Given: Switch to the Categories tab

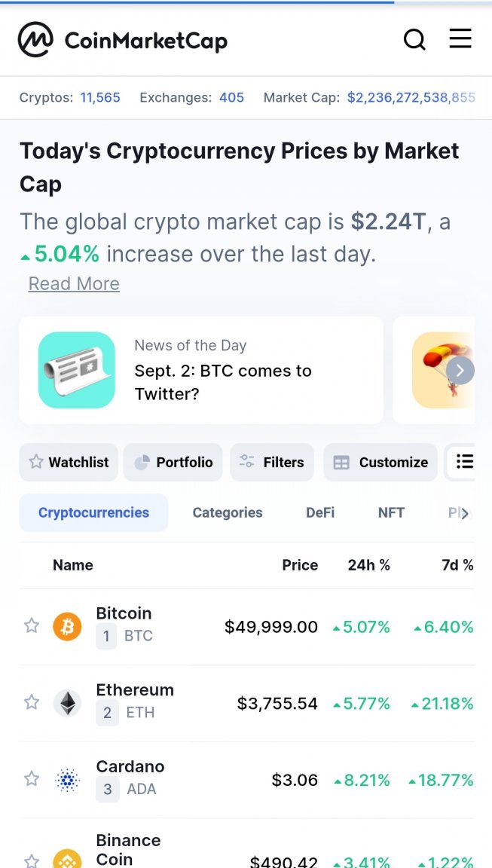Looking at the screenshot, I should pos(228,513).
